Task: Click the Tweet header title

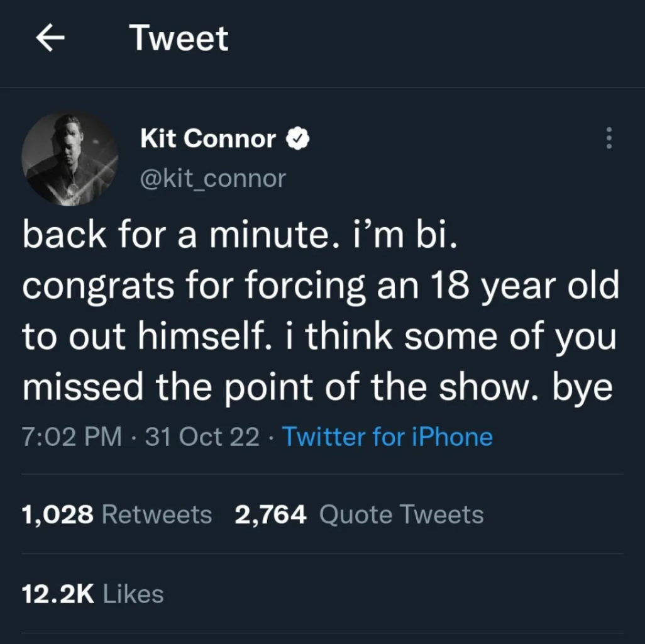Action: (179, 39)
